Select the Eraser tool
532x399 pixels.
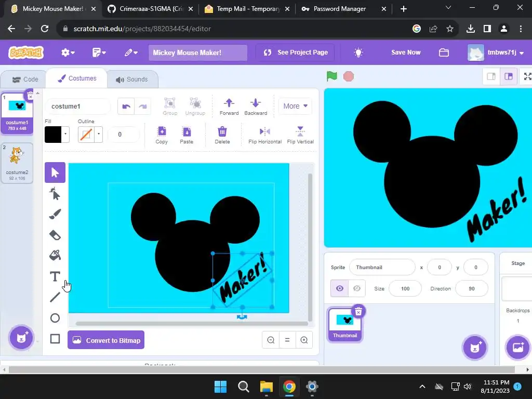[55, 235]
